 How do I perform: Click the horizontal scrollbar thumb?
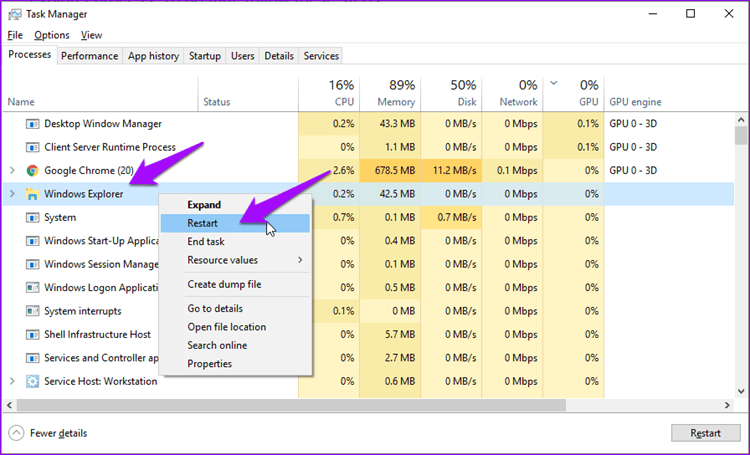click(x=291, y=405)
